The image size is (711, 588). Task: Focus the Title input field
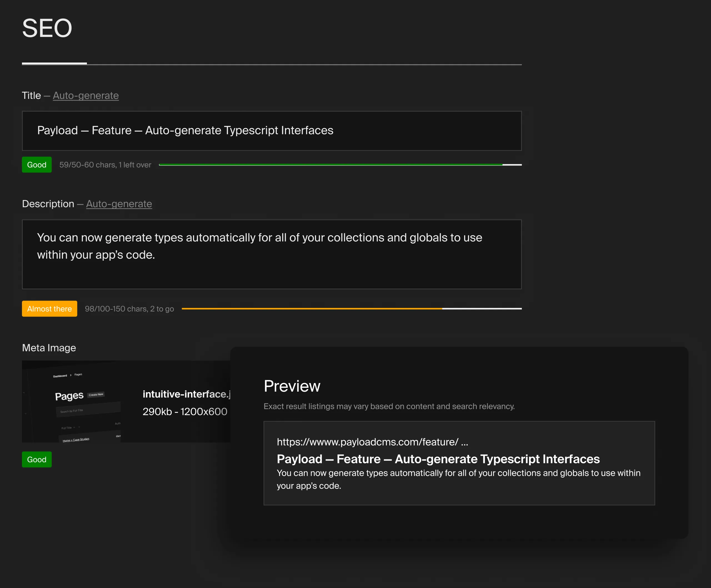(x=272, y=131)
